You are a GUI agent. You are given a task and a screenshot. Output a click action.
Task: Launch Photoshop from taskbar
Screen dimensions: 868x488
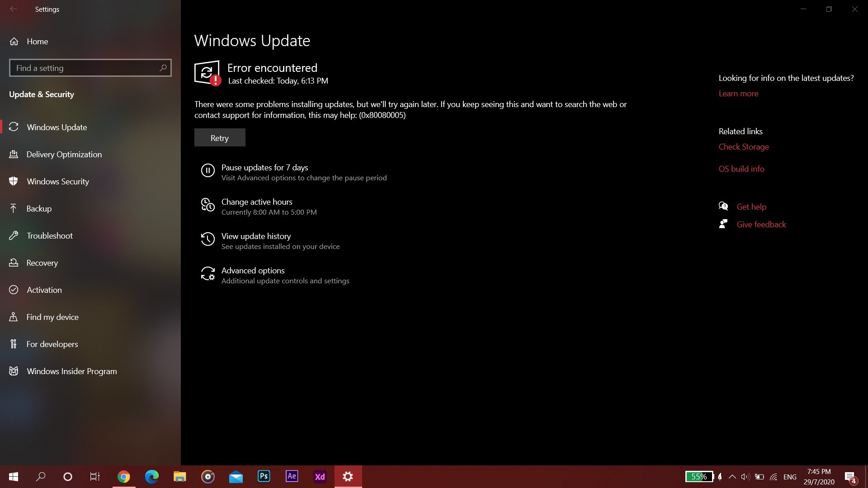point(264,477)
